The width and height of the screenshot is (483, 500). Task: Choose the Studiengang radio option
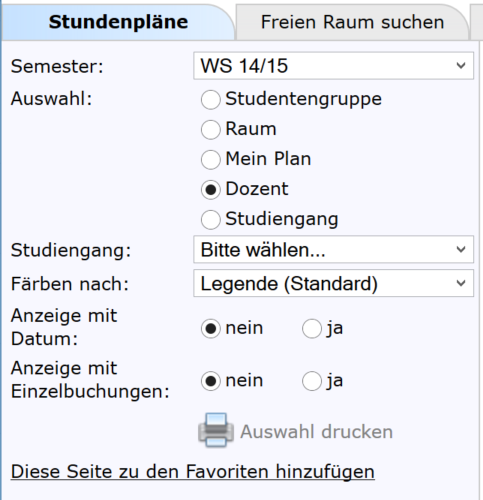[211, 220]
